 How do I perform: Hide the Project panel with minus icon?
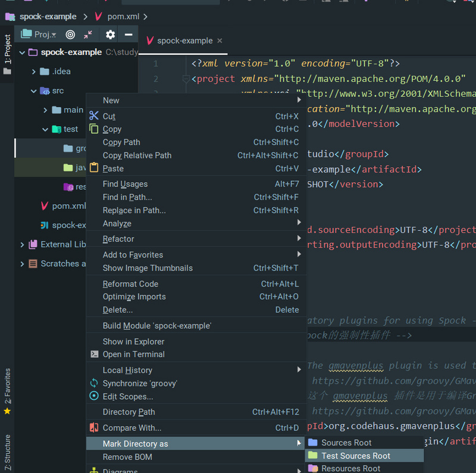tap(128, 35)
